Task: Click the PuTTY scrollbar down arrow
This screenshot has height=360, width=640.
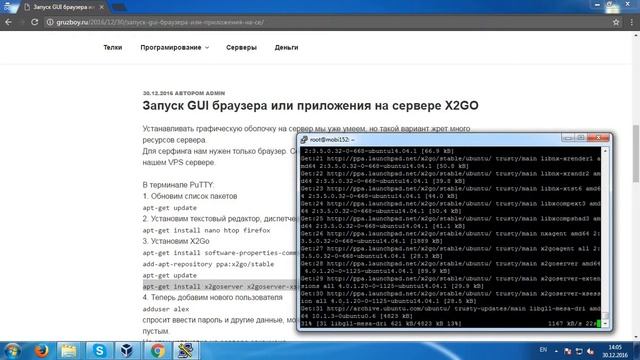Action: (x=605, y=324)
